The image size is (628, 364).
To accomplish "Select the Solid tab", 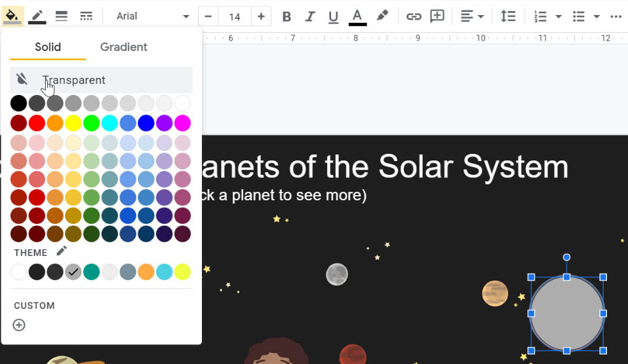I will [48, 47].
